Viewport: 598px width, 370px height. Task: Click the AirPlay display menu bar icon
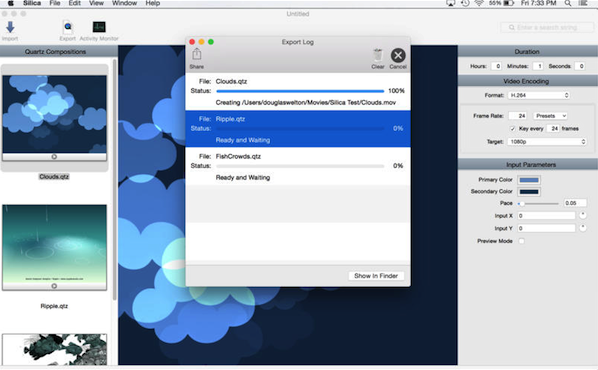coord(450,3)
